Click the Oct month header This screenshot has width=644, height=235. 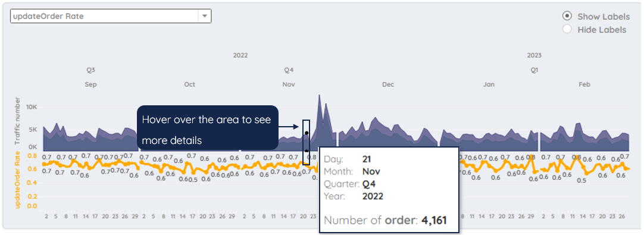(190, 84)
